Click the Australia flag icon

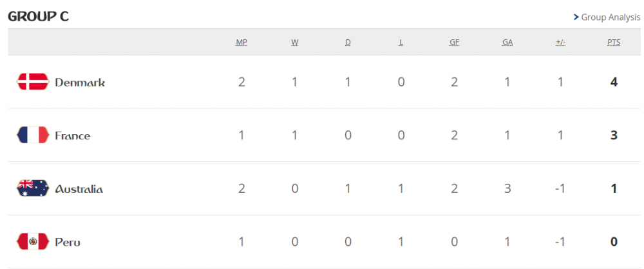[32, 188]
